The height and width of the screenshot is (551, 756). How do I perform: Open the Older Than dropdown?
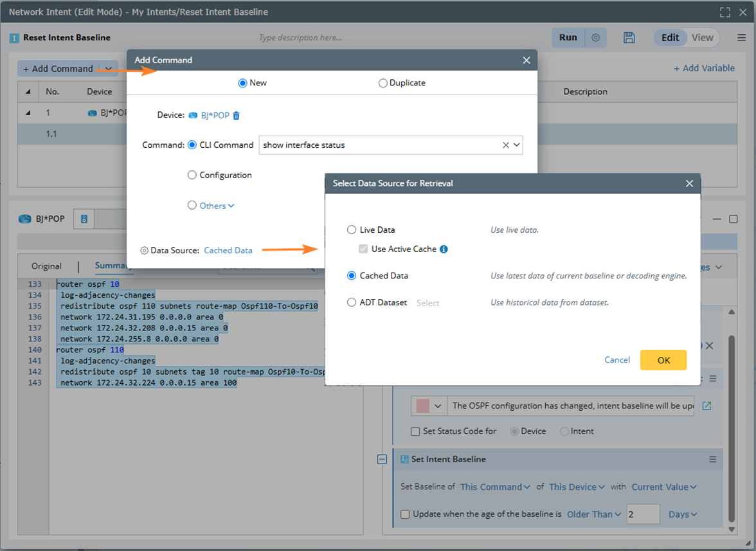pos(594,514)
